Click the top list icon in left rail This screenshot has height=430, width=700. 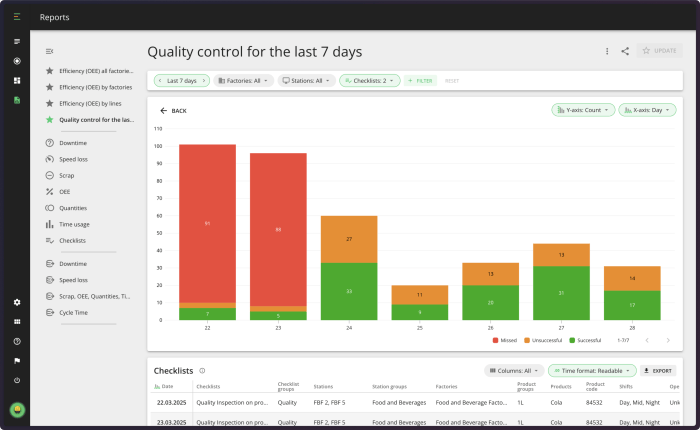pyautogui.click(x=17, y=42)
